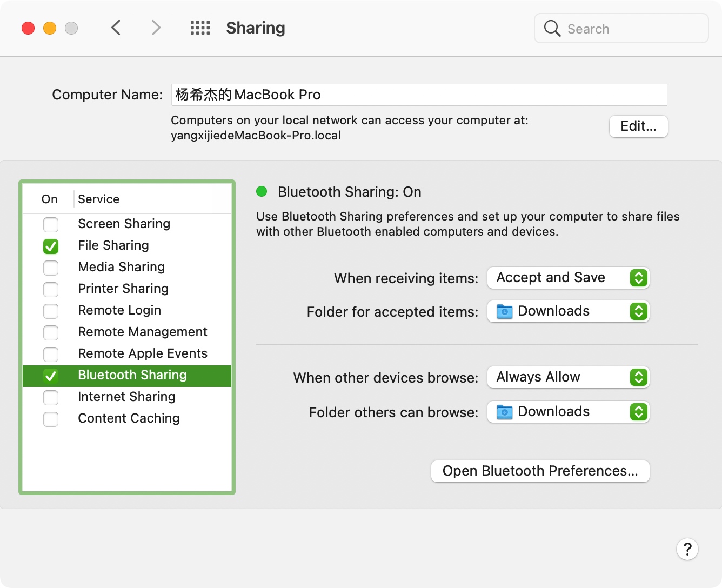Select Remote Apple Events service row

[x=127, y=353]
